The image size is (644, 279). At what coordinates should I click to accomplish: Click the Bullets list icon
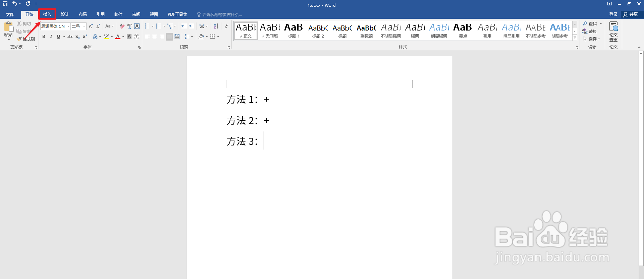coord(147,26)
